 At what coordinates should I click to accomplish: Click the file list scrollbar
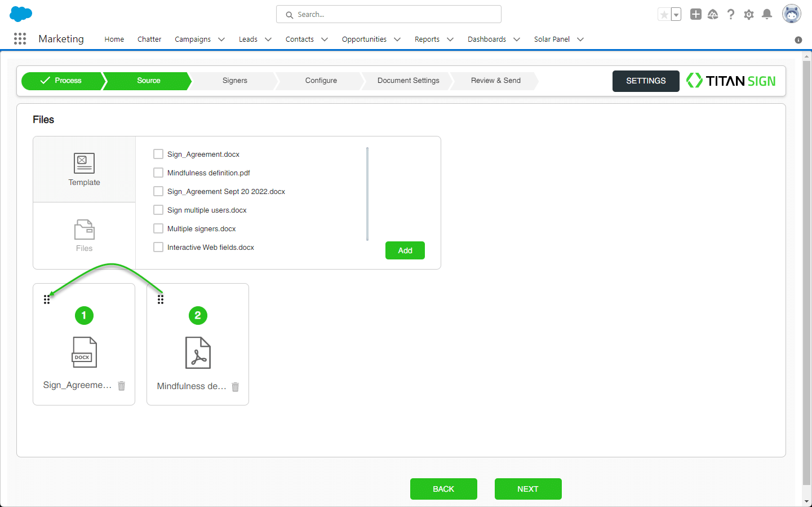pyautogui.click(x=367, y=194)
